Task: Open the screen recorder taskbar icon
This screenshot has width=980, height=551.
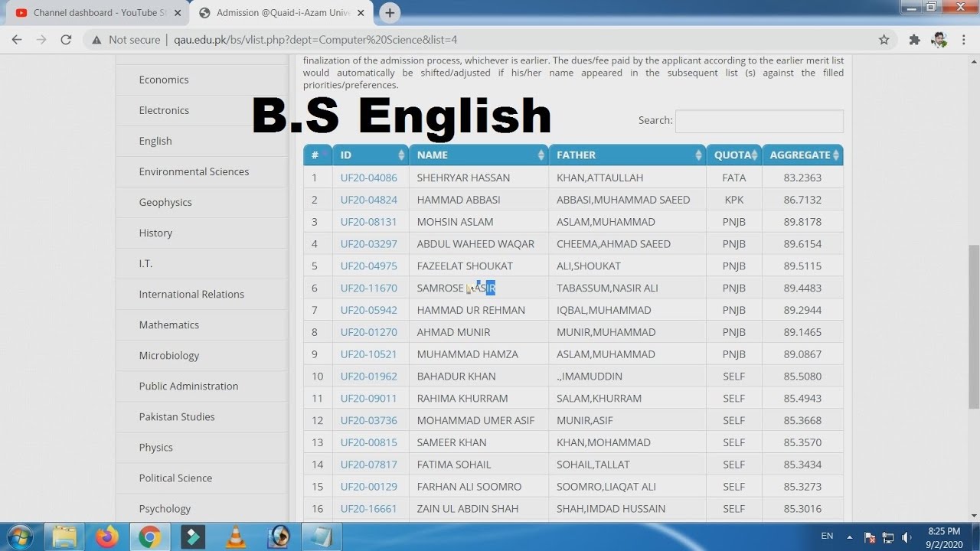Action: [x=279, y=537]
